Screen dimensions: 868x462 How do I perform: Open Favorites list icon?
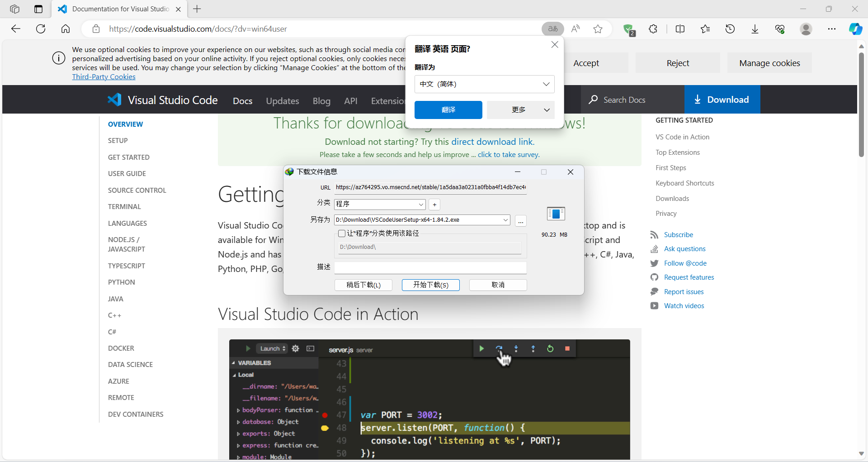click(x=705, y=29)
